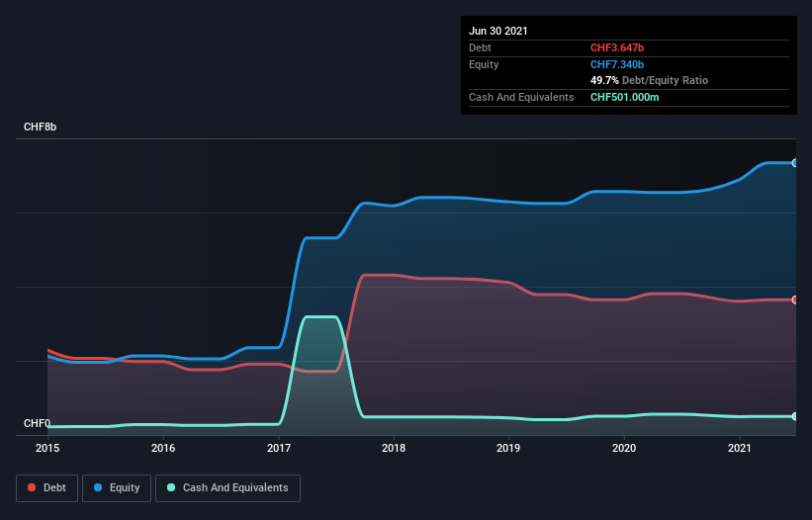The width and height of the screenshot is (812, 520).
Task: Toggle the Debt series legend button
Action: 47,488
